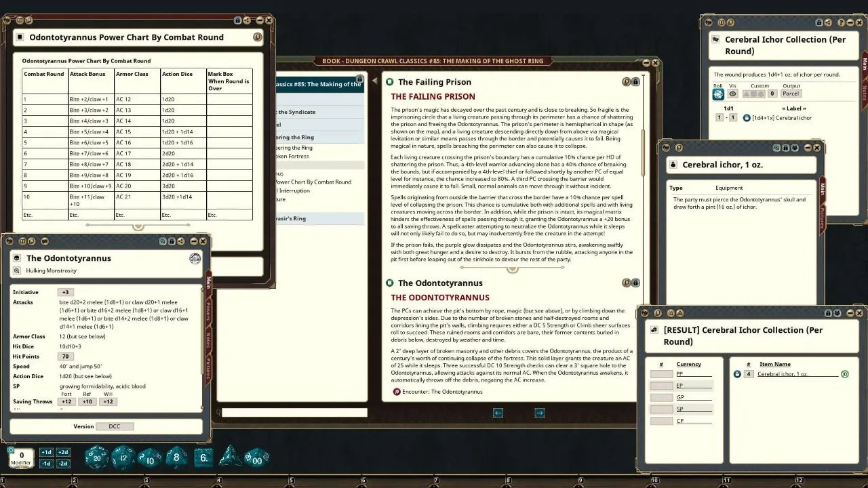Toggle the Power Chart window lock icon
868x488 pixels.
tap(237, 21)
